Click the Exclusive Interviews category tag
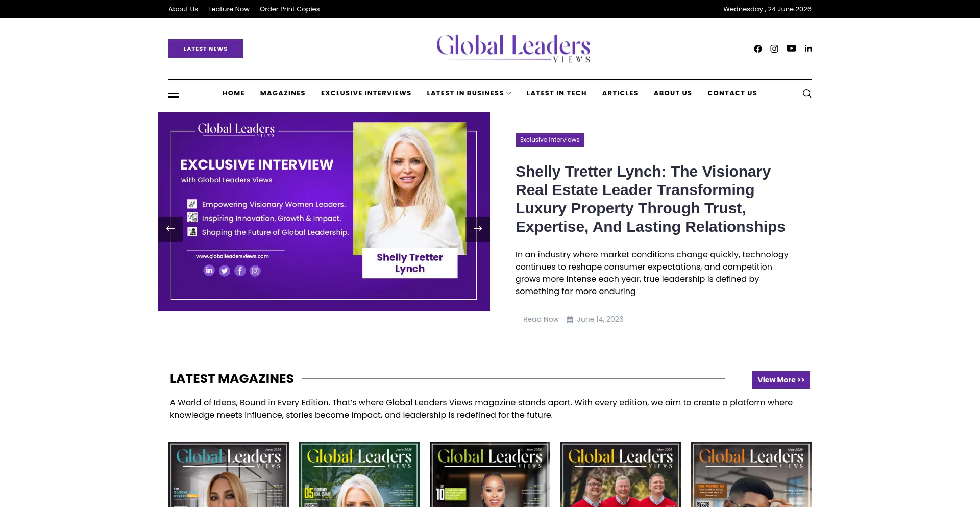The width and height of the screenshot is (980, 507). pyautogui.click(x=550, y=140)
